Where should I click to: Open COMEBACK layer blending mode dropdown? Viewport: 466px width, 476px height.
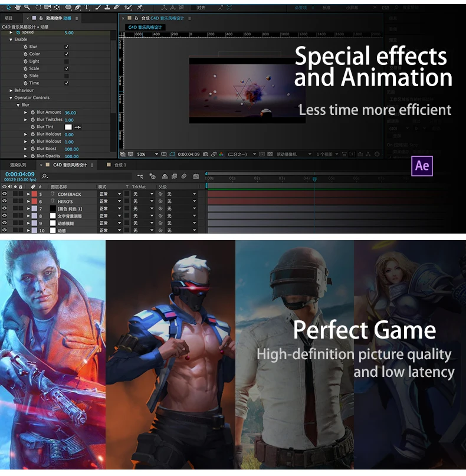(110, 194)
